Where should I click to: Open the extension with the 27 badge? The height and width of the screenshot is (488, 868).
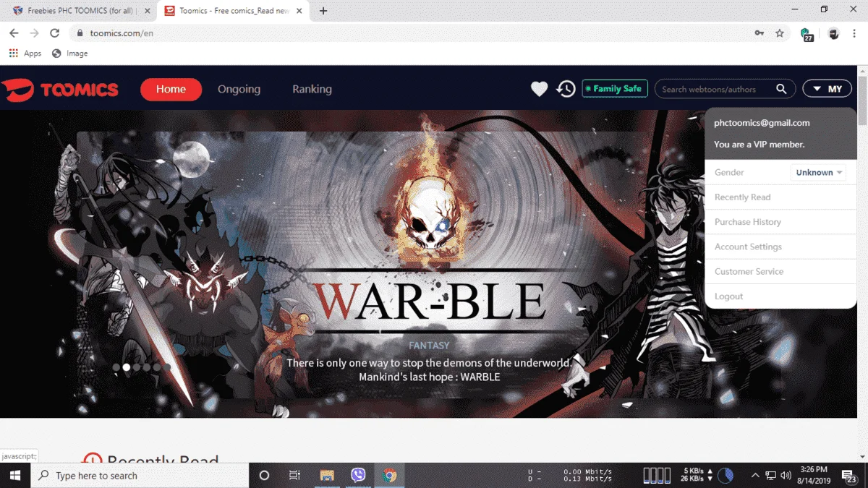pyautogui.click(x=807, y=34)
